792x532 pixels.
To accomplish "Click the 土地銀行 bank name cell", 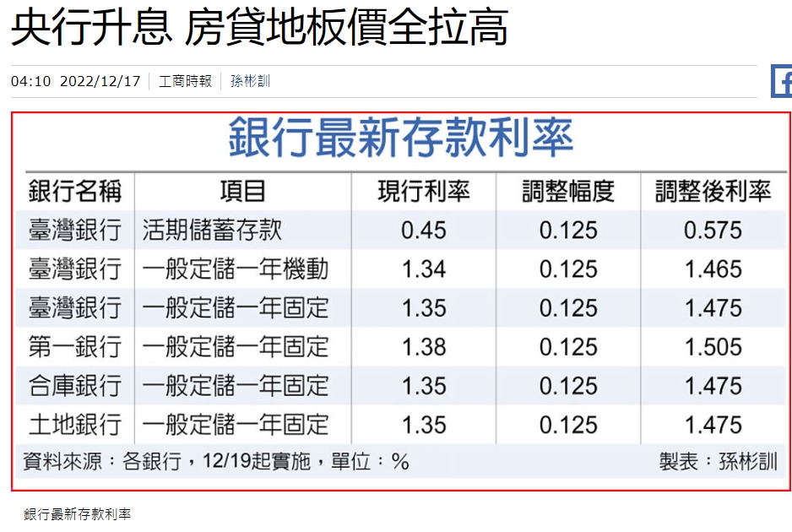I will coord(75,425).
